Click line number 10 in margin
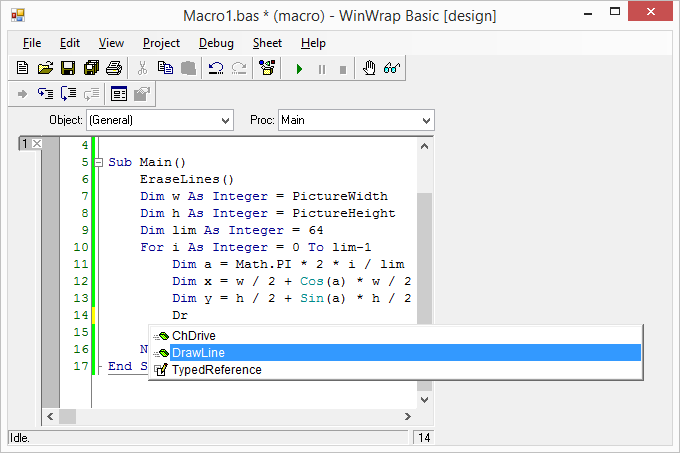 tap(81, 247)
